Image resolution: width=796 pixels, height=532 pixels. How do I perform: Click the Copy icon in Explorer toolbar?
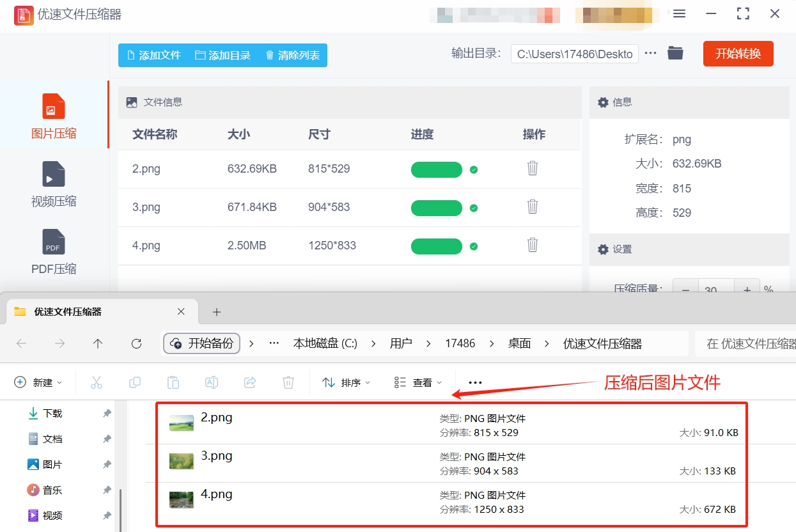tap(135, 382)
